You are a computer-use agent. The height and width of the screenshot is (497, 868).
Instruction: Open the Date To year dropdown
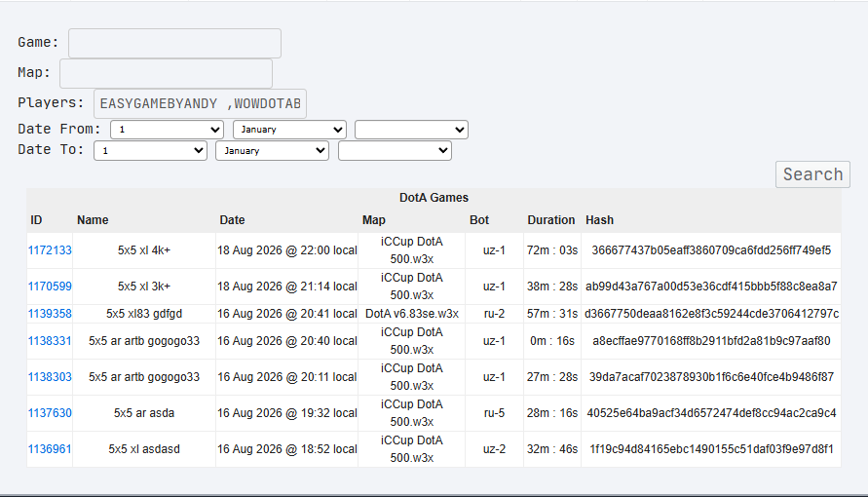coord(395,150)
